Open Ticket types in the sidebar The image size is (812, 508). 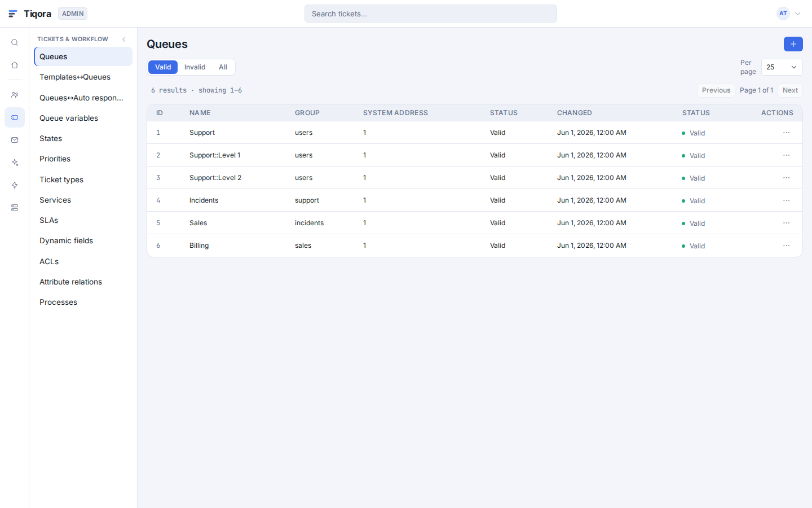(x=83, y=179)
